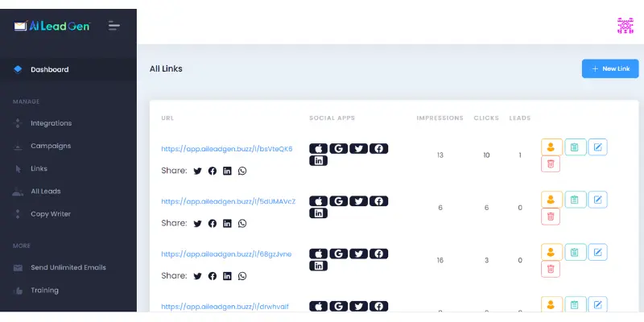This screenshot has width=644, height=322.
Task: Click LinkedIn badge in bsVteQK6 social apps
Action: [318, 160]
